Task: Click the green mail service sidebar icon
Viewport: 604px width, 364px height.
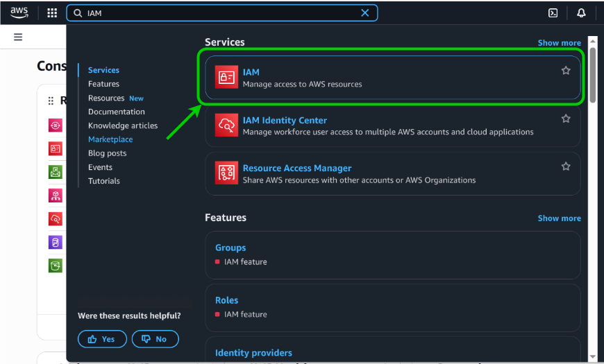Action: pyautogui.click(x=56, y=172)
